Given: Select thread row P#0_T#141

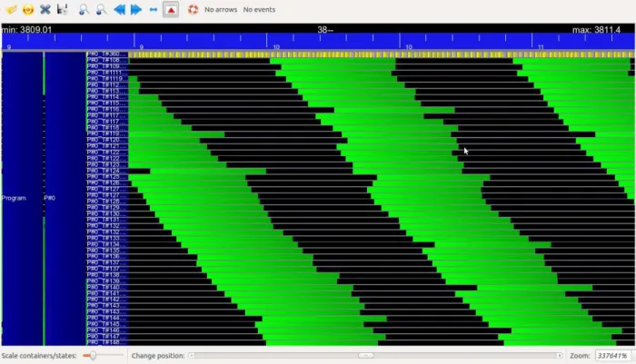Looking at the screenshot, I should click(x=106, y=293).
